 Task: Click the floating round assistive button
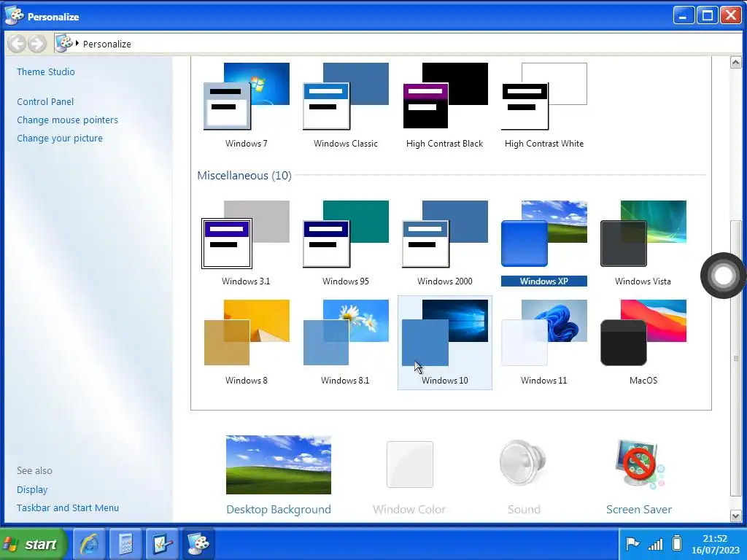[723, 275]
